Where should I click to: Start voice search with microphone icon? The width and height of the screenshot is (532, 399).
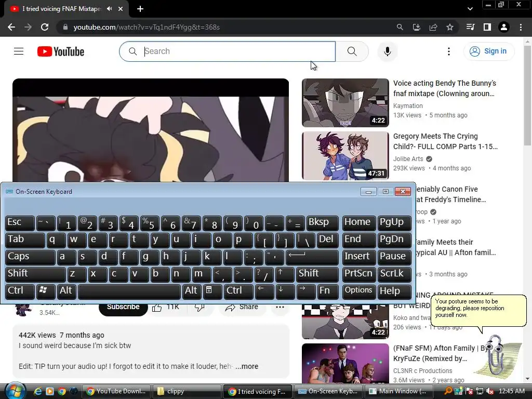387,51
